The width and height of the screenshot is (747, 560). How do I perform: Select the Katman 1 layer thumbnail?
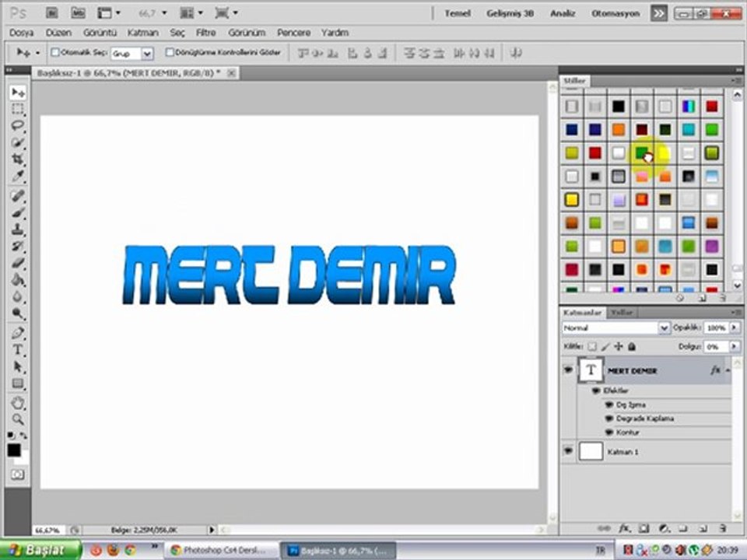click(x=591, y=451)
